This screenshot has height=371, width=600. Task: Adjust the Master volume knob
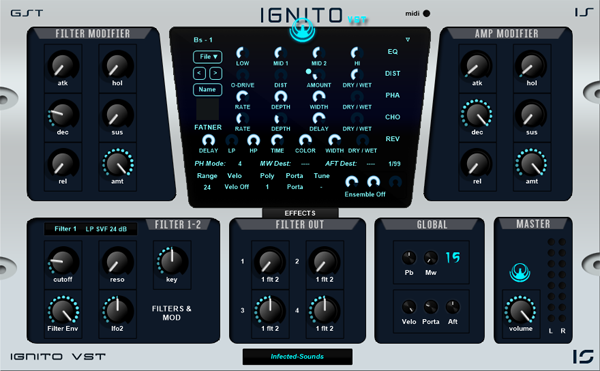[520, 311]
